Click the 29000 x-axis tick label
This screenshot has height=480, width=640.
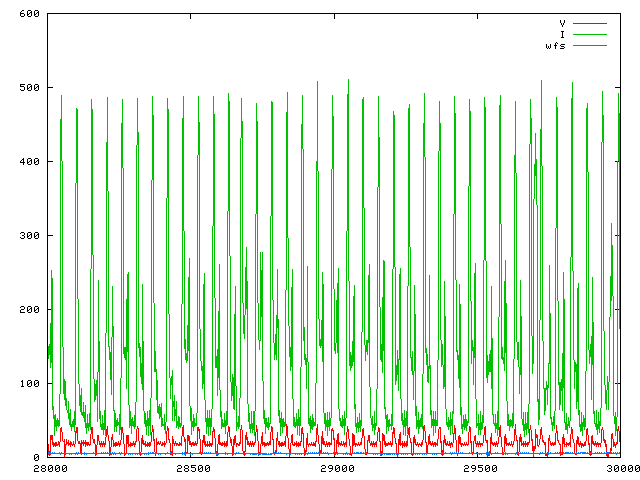(x=334, y=468)
